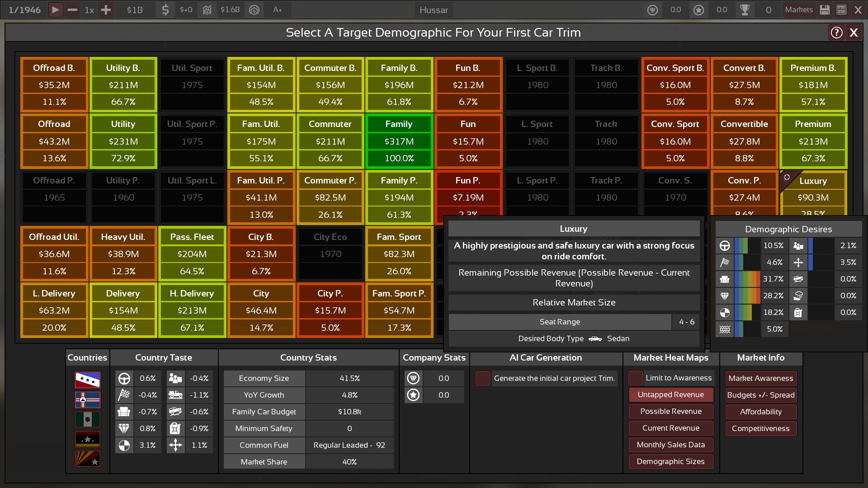Screen dimensions: 868x488
Task: Toggle the Untapped Revenue heat map
Action: (x=670, y=394)
